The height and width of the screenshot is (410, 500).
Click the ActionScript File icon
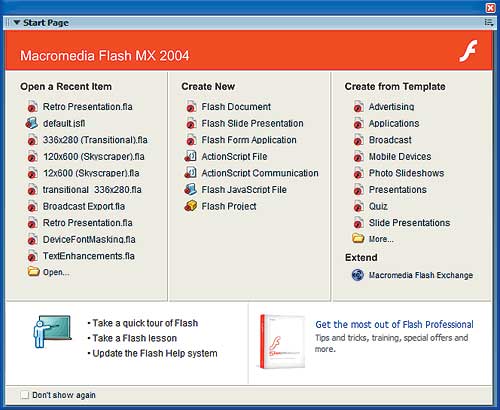click(191, 156)
